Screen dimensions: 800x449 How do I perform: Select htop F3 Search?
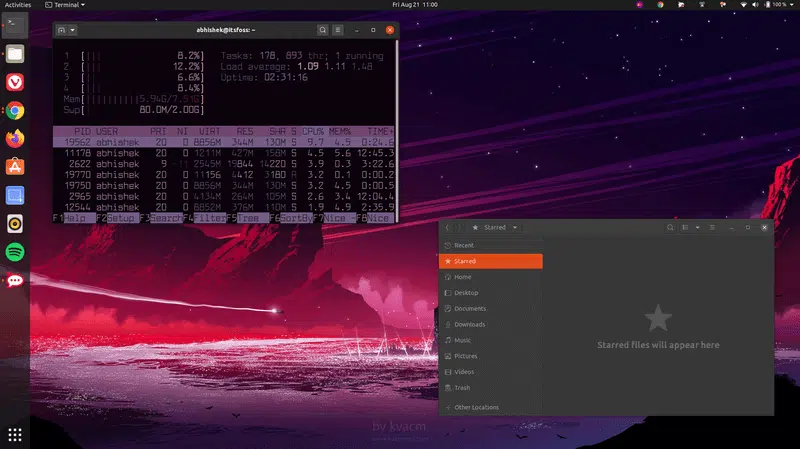161,218
